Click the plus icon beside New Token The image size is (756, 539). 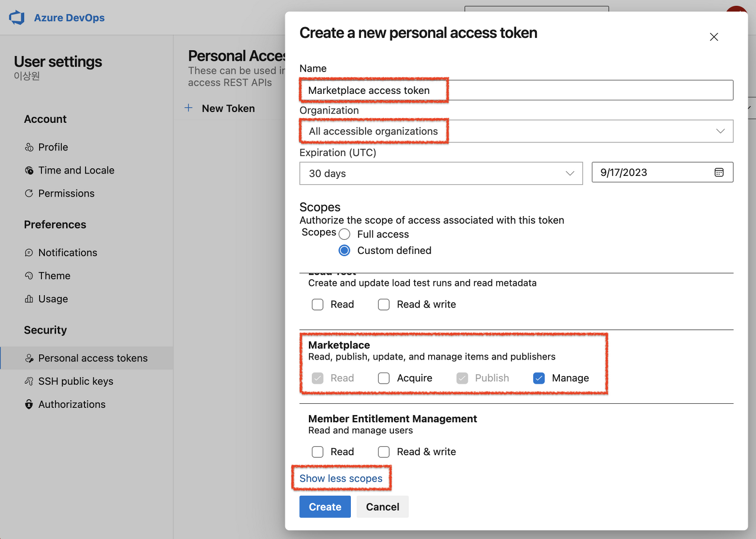pyautogui.click(x=188, y=108)
